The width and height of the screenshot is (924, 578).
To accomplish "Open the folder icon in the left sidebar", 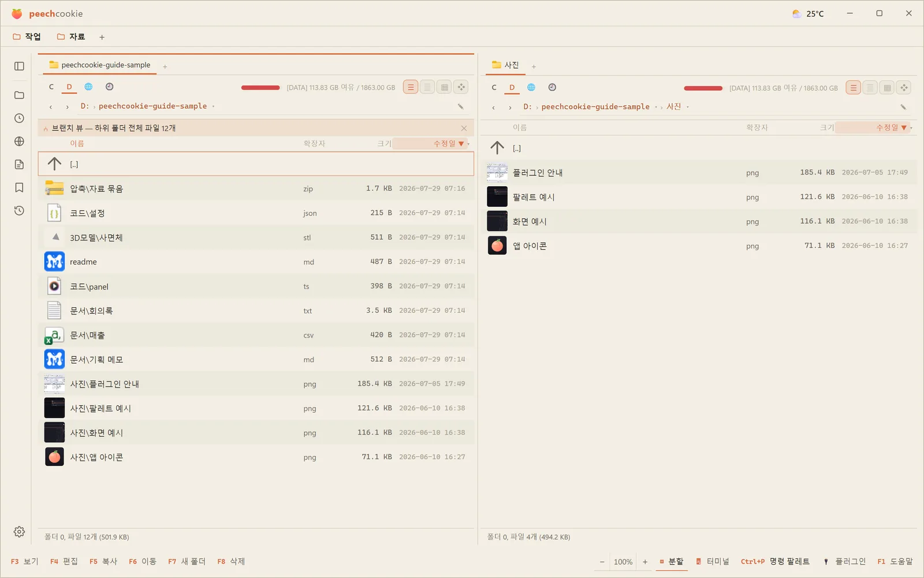I will pos(19,95).
